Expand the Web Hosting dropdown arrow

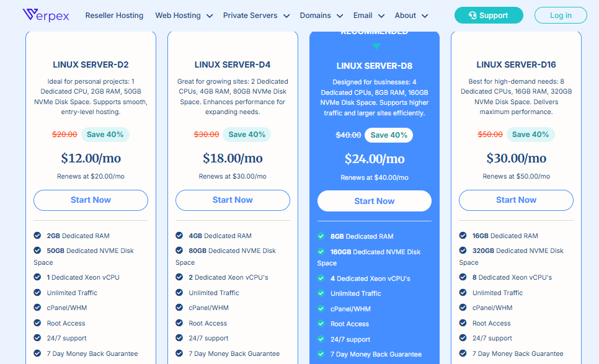tap(210, 16)
